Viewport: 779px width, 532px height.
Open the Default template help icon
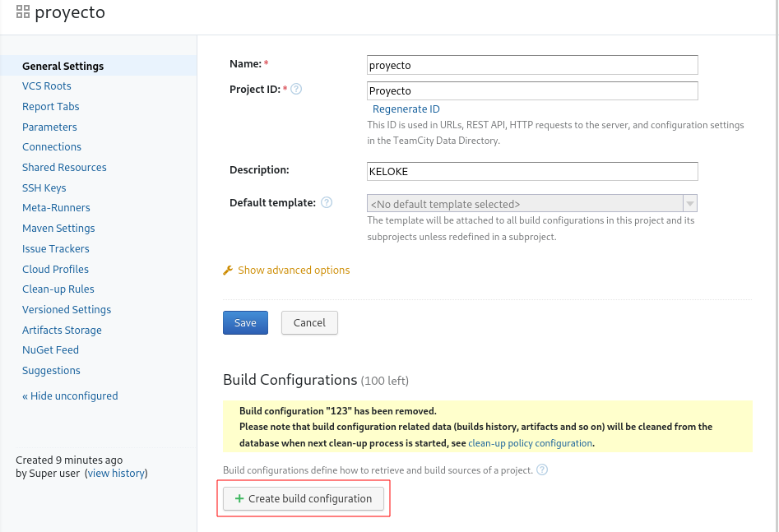point(327,202)
